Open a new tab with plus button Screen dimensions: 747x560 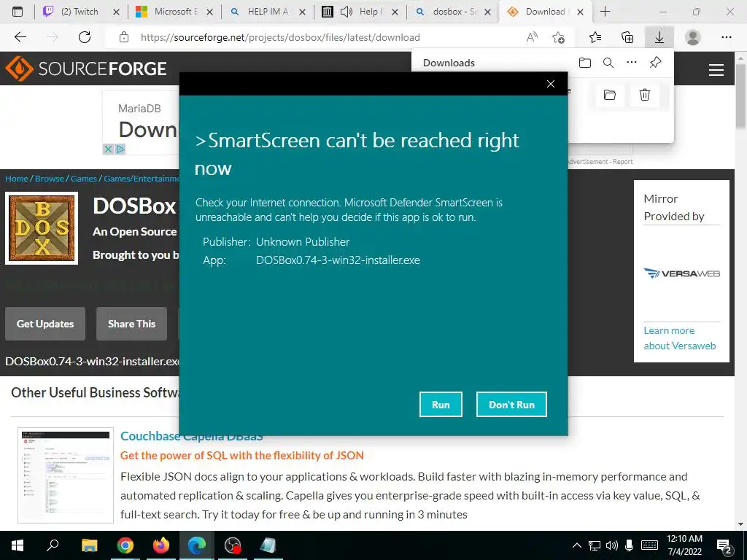coord(605,12)
